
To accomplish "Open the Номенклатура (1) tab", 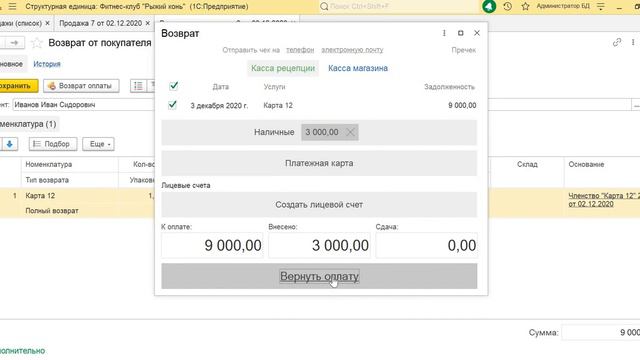I will point(28,124).
